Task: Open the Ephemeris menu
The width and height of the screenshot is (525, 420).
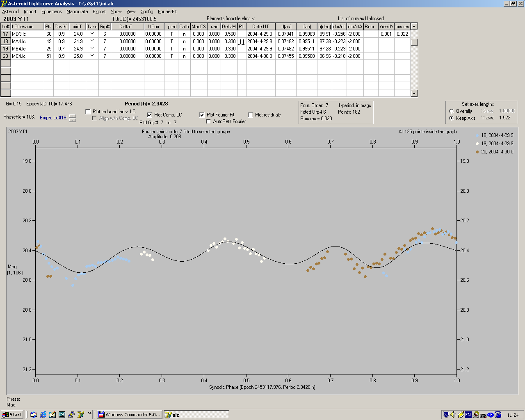Action: pyautogui.click(x=51, y=11)
